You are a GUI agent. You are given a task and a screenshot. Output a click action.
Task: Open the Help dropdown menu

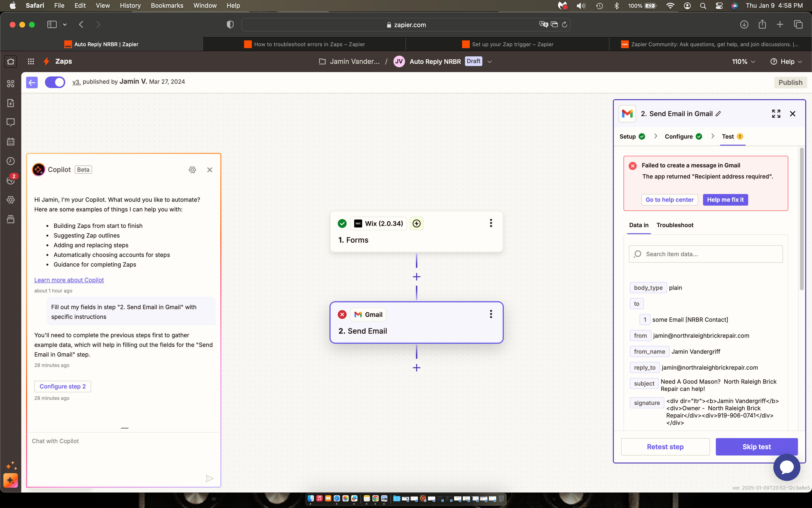[786, 62]
